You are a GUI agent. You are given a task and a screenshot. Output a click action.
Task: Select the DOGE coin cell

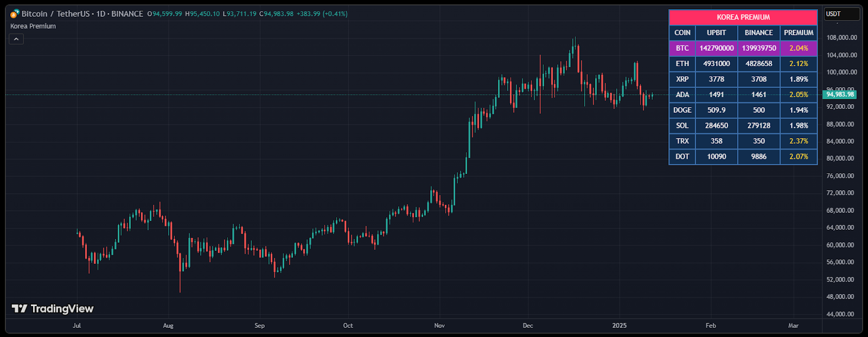[682, 110]
